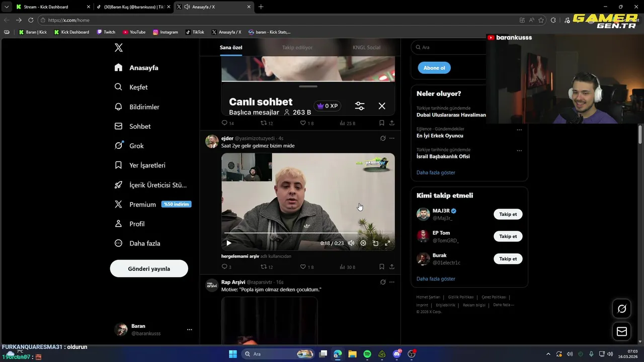Open options for İsrail Başbakanlık Ofisi trend
The width and height of the screenshot is (644, 362).
click(519, 150)
